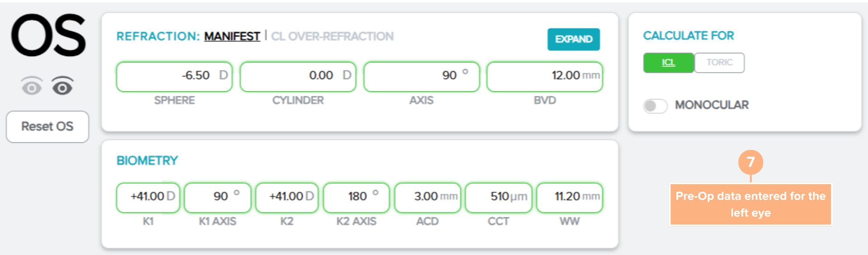The height and width of the screenshot is (255, 868).
Task: Toggle the Monocular switch
Action: [x=655, y=106]
